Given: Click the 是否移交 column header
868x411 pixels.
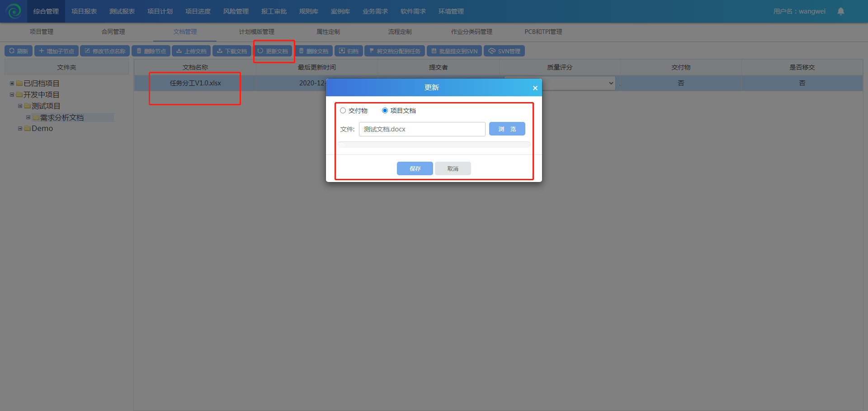Looking at the screenshot, I should 802,67.
